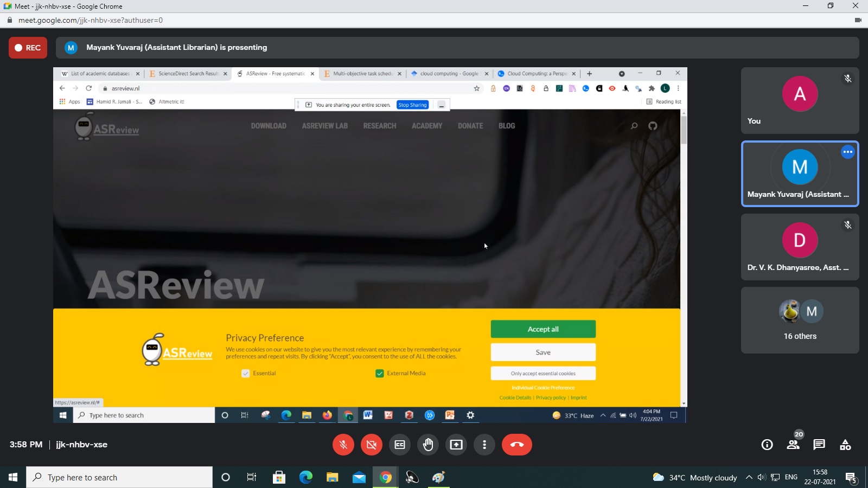This screenshot has height=488, width=868.
Task: Click search magnifier on ASReview site
Action: tap(634, 126)
